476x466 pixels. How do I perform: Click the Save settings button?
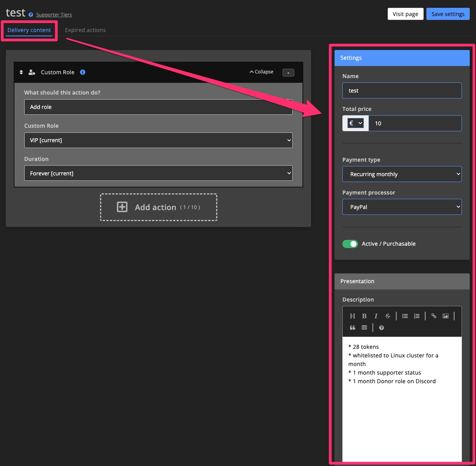click(448, 14)
